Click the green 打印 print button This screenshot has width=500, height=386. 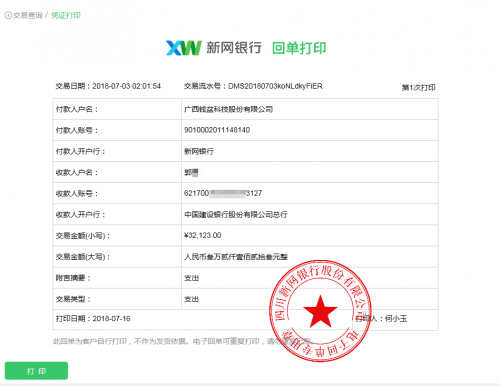pyautogui.click(x=36, y=371)
